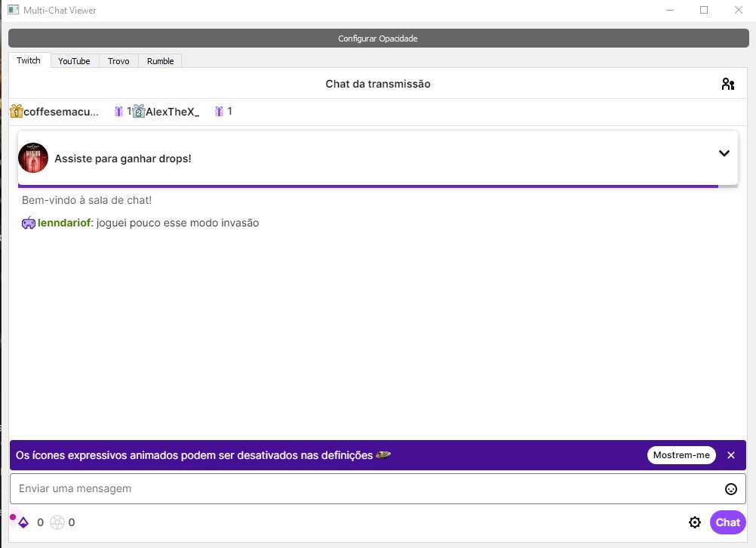
Task: Switch to the YouTube tab
Action: [74, 61]
